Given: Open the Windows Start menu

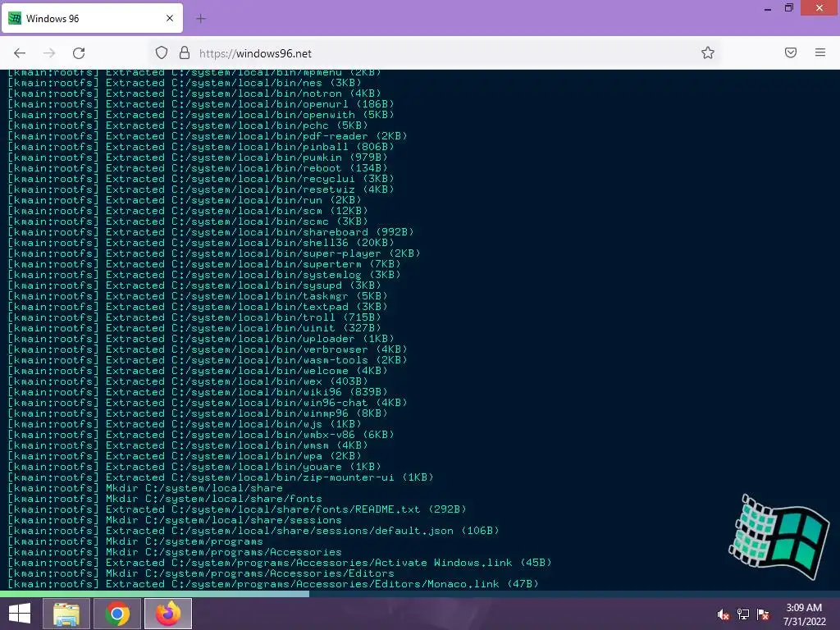Looking at the screenshot, I should pyautogui.click(x=20, y=614).
